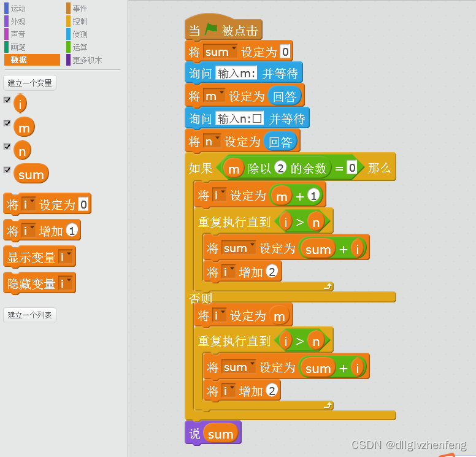Screen dimensions: 476x457
Task: Click the 回答 reporter in the n set block
Action: click(280, 142)
